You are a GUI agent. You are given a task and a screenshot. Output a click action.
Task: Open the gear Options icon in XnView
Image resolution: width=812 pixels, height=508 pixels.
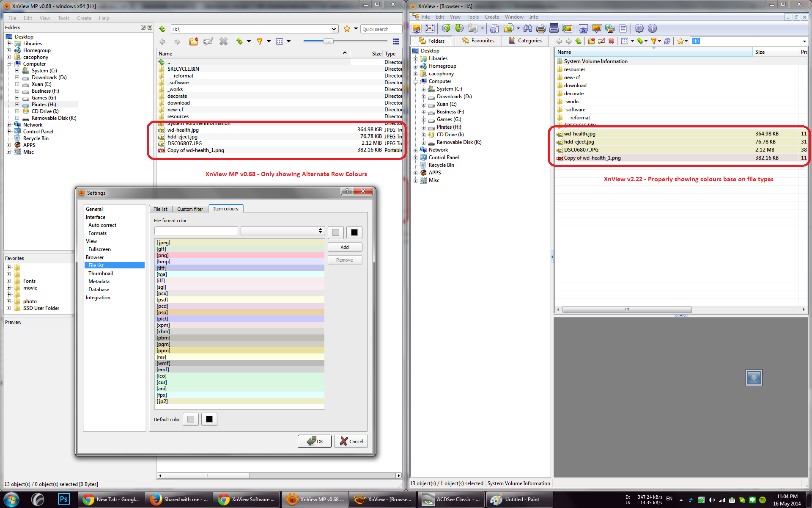click(x=639, y=28)
